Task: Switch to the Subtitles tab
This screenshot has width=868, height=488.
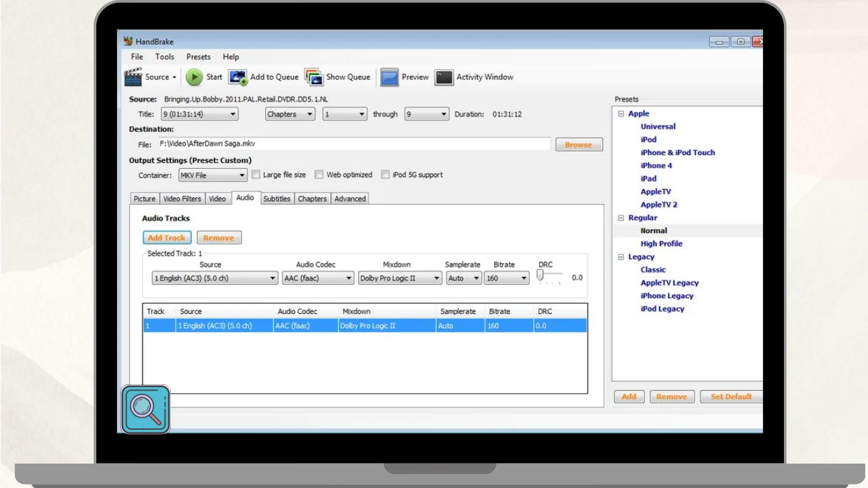Action: pyautogui.click(x=277, y=199)
